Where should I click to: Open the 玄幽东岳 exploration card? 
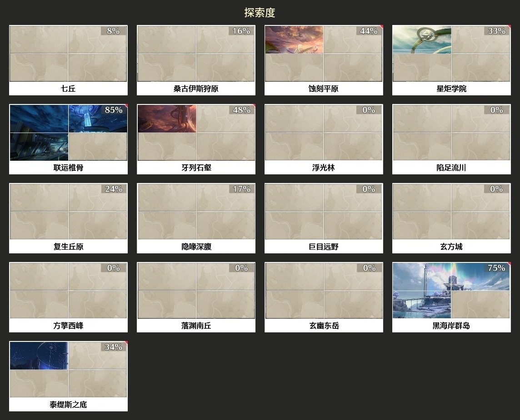tap(324, 297)
